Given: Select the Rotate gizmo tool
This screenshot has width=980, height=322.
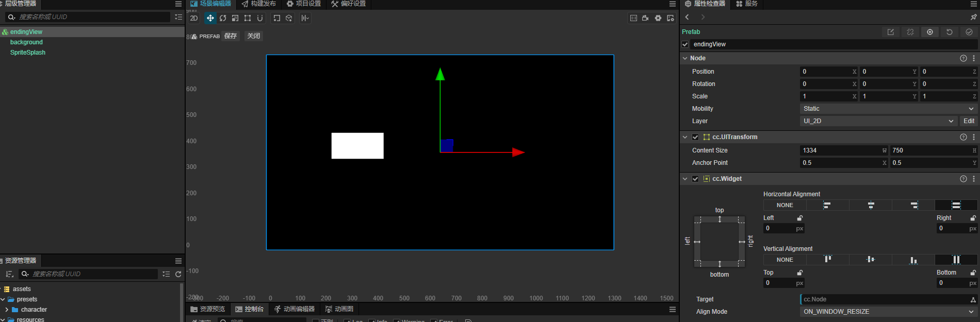Looking at the screenshot, I should click(223, 18).
